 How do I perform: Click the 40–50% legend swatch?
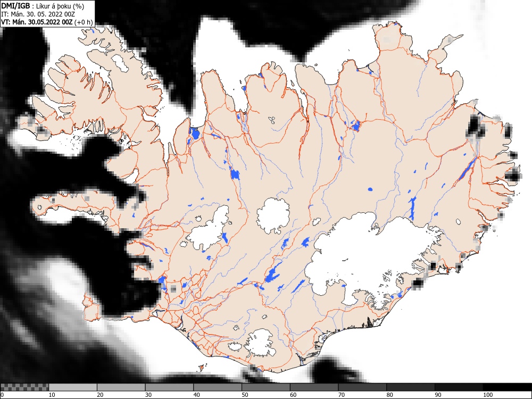point(218,387)
